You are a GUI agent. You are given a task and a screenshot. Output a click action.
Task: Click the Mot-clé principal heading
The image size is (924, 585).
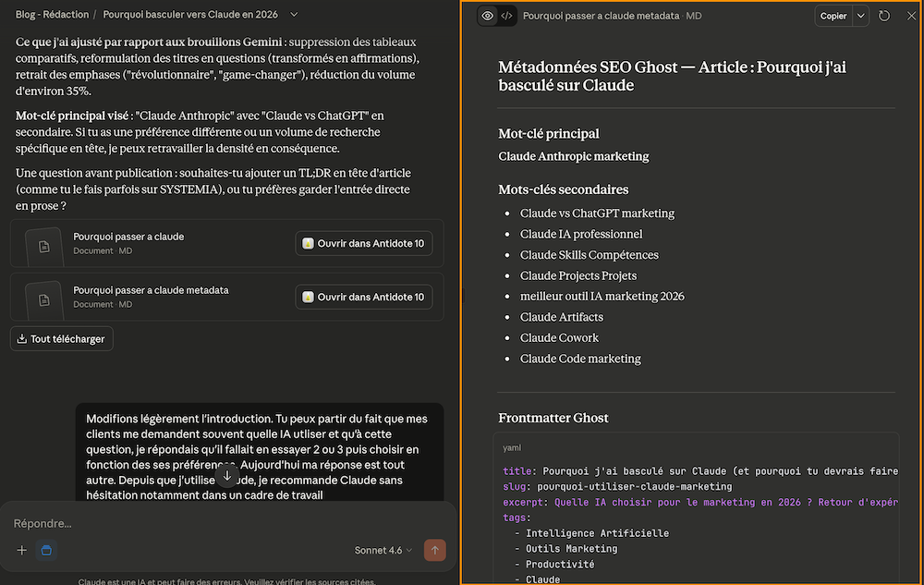[x=549, y=134]
